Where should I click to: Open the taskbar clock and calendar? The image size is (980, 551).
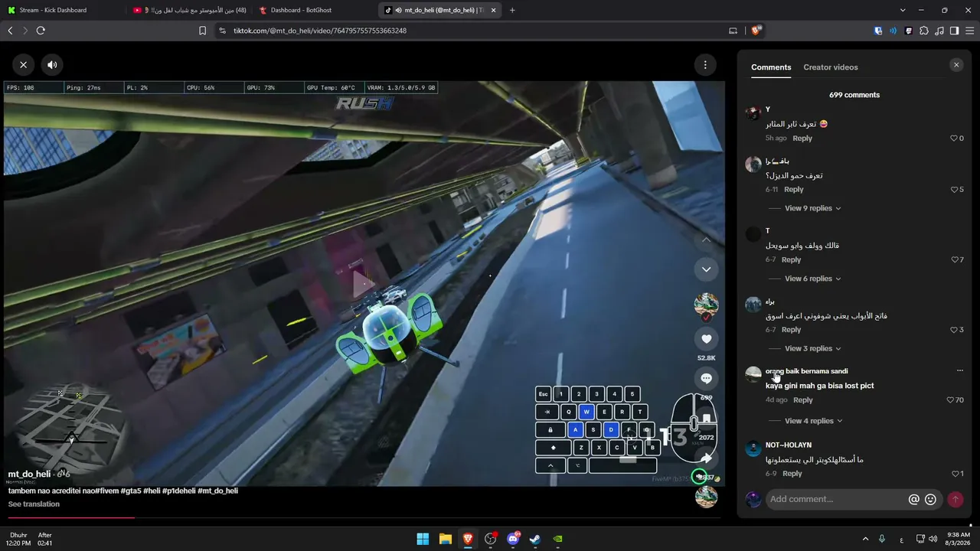958,539
